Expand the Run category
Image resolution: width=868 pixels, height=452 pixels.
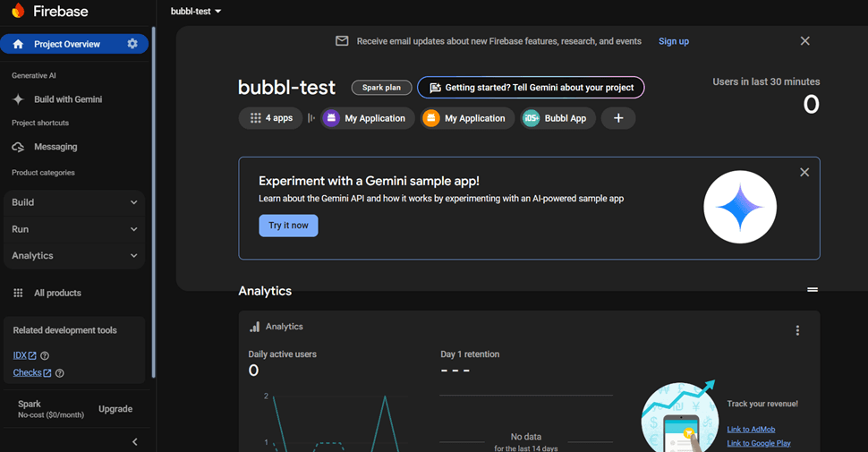tap(74, 229)
